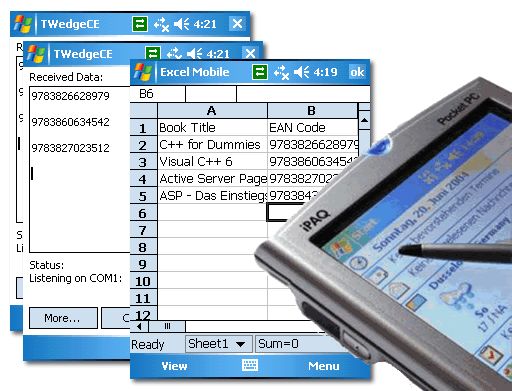This screenshot has width=512, height=391.
Task: Open the View menu
Action: [174, 366]
